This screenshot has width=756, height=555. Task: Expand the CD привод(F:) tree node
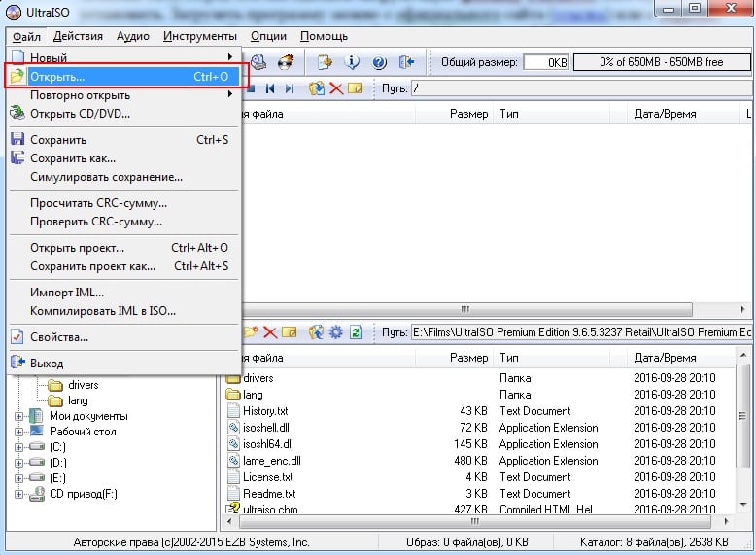(19, 494)
